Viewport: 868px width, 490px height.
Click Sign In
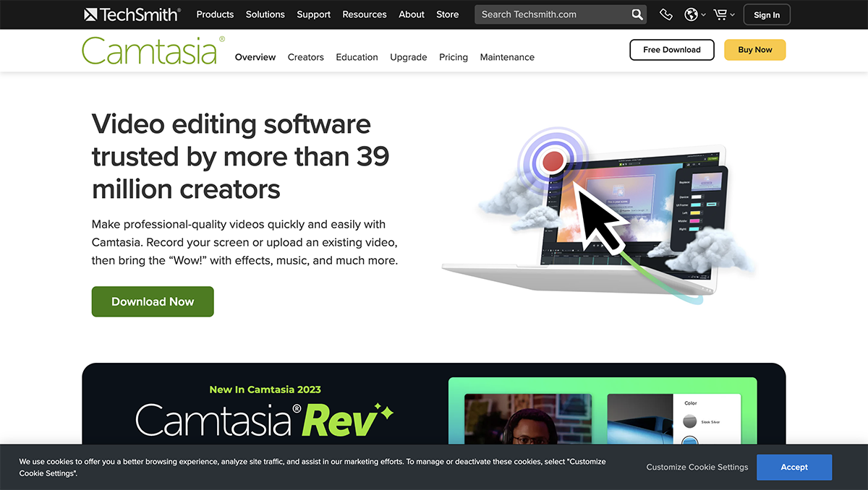click(766, 14)
